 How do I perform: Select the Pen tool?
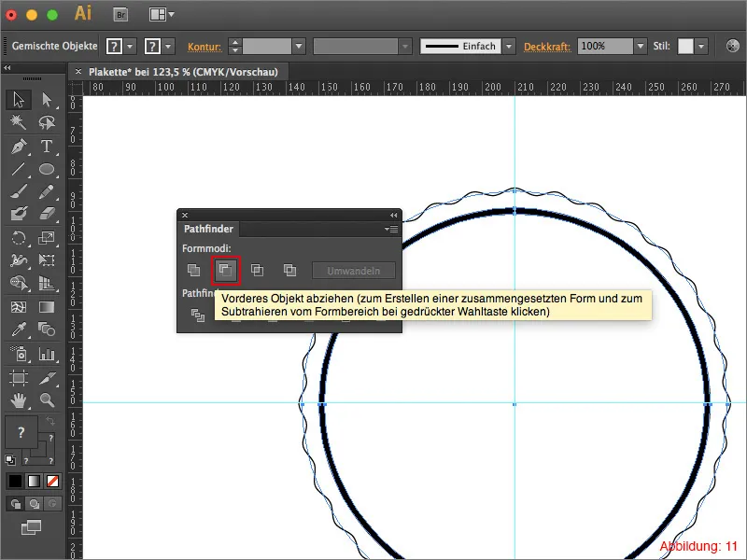[19, 147]
